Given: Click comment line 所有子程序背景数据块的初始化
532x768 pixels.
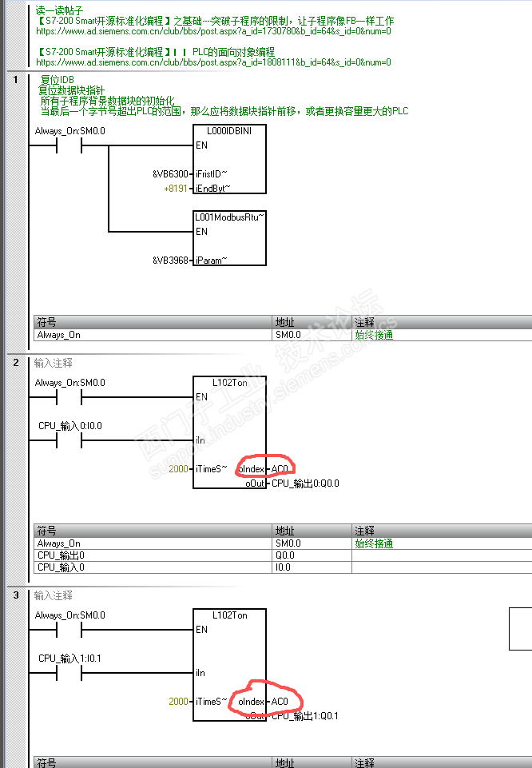Looking at the screenshot, I should (107, 101).
